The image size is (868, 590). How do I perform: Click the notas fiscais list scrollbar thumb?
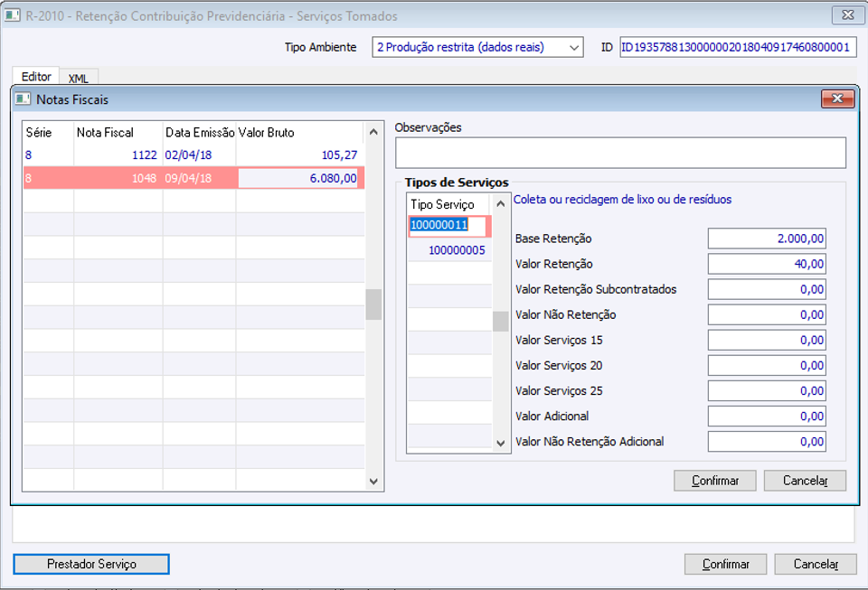(373, 304)
